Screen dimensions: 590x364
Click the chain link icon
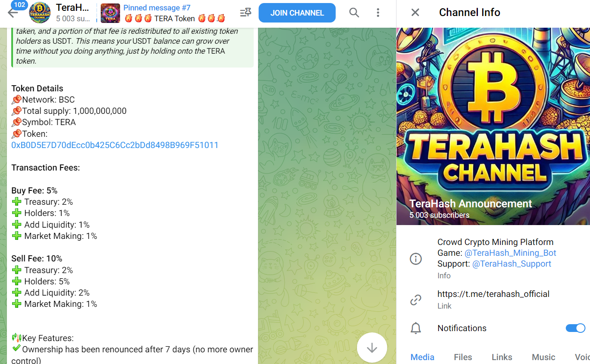pyautogui.click(x=416, y=300)
